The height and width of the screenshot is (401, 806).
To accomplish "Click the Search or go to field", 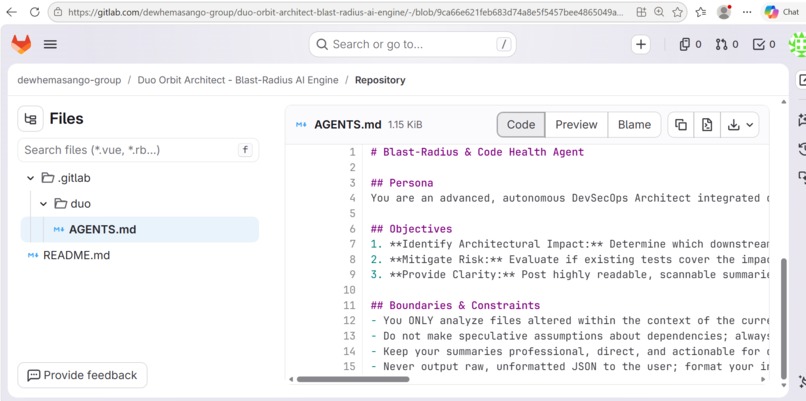I will pyautogui.click(x=412, y=44).
